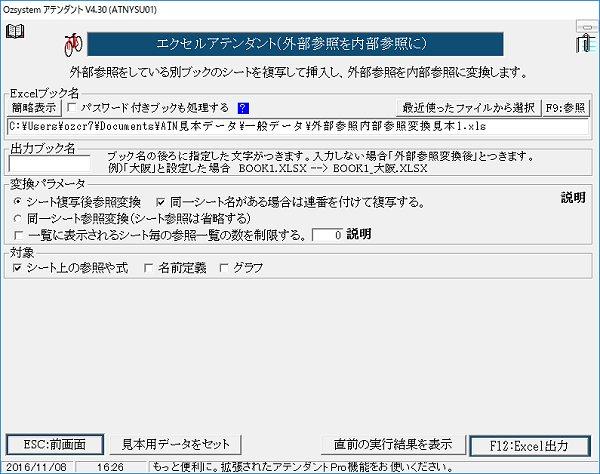
Task: Click the trash bin icon at top-right
Action: (x=583, y=42)
